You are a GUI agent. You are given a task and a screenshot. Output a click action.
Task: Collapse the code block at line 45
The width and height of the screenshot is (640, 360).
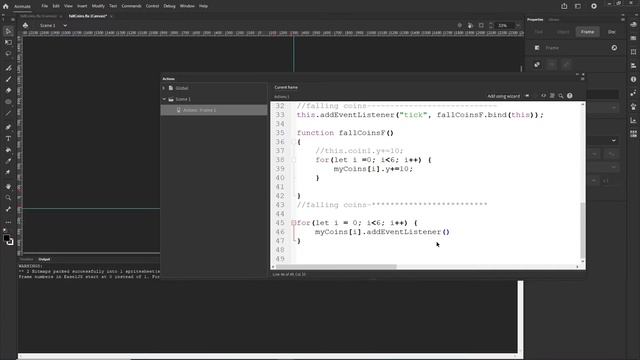coord(293,223)
